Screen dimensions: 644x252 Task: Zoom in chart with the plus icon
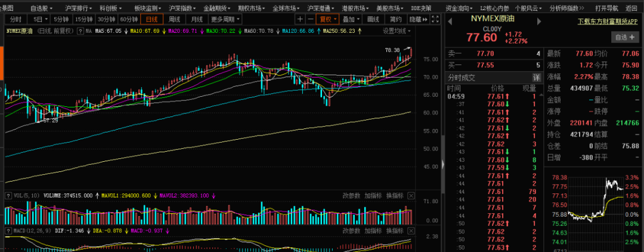300,19
